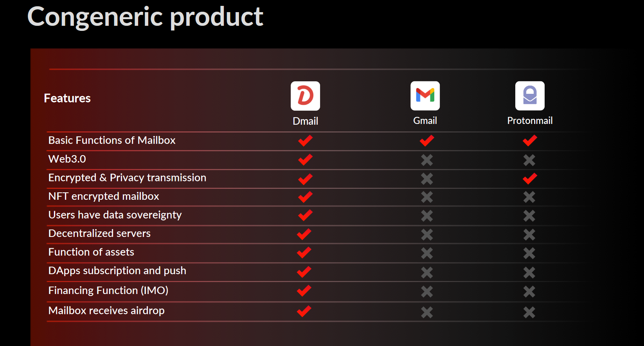Click Protonmail's checkmark for Encrypted & Privacy transmission
The width and height of the screenshot is (644, 346).
pyautogui.click(x=530, y=179)
